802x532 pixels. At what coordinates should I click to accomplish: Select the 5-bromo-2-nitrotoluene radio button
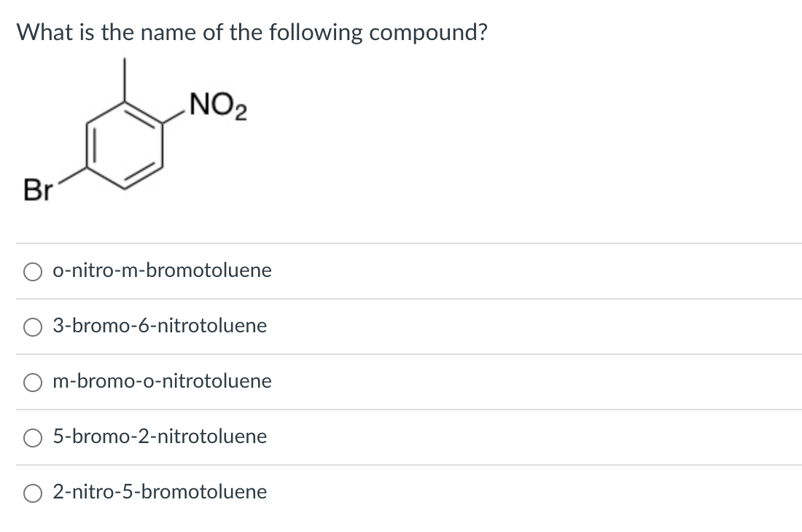pyautogui.click(x=32, y=437)
